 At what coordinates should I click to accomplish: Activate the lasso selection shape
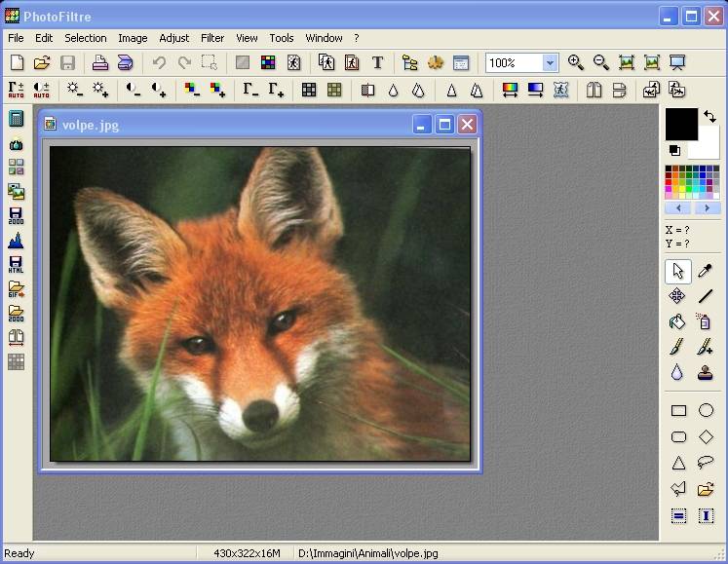(706, 463)
